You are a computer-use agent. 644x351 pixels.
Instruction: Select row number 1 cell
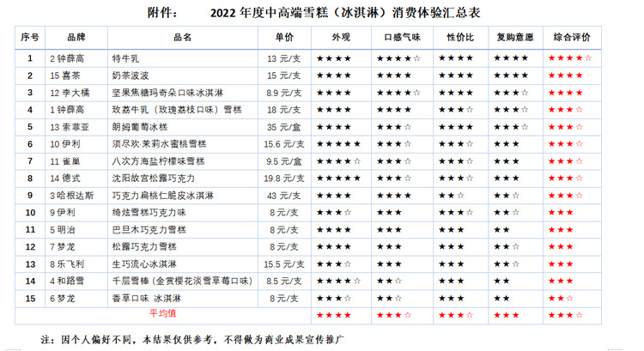30,58
